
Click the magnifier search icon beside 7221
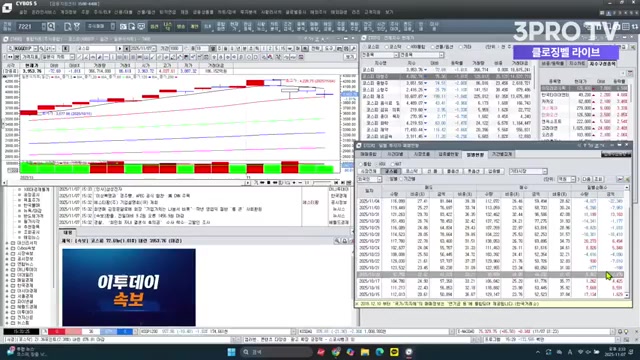(51, 27)
